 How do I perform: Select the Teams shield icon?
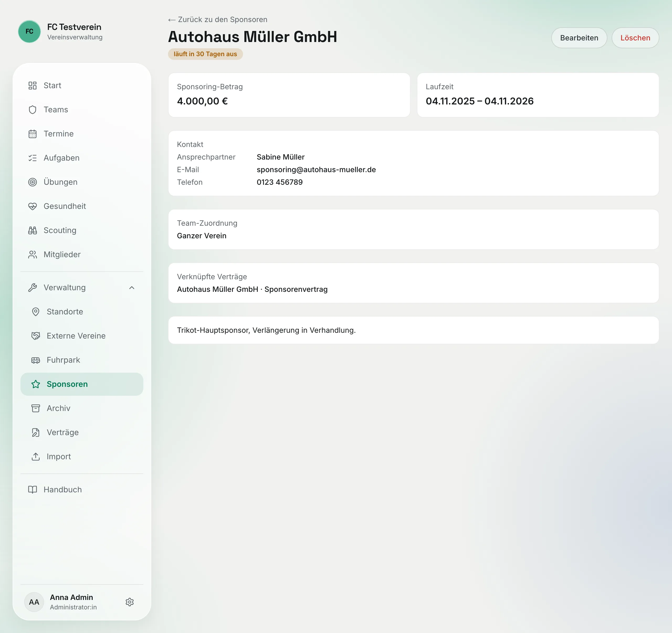(x=33, y=110)
